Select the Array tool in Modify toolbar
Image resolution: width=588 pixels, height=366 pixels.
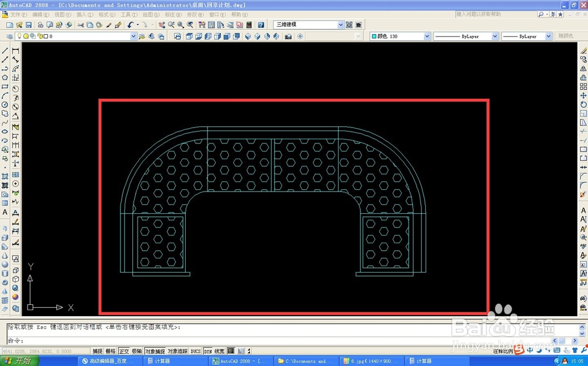click(x=583, y=86)
